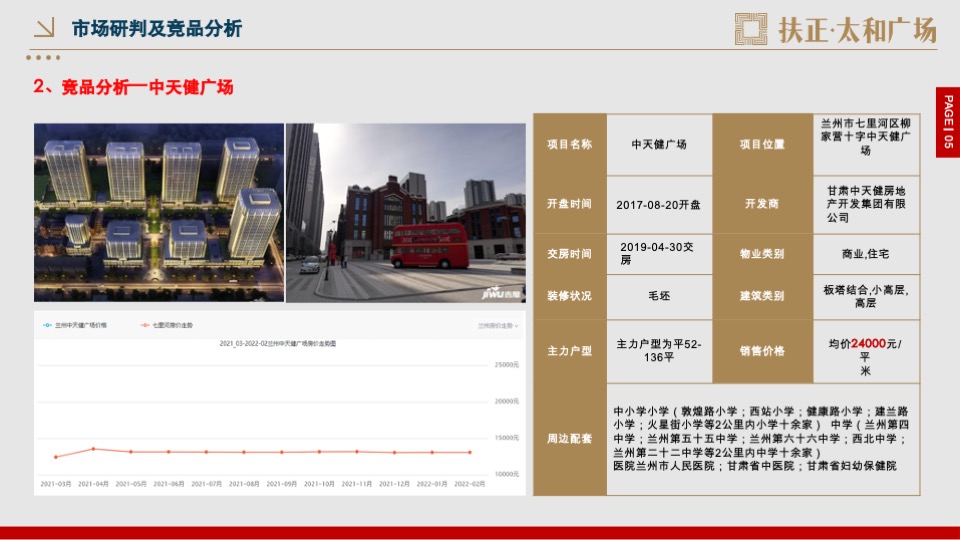Image resolution: width=960 pixels, height=540 pixels.
Task: Click the 2021-04月 peak data point
Action: 94,449
